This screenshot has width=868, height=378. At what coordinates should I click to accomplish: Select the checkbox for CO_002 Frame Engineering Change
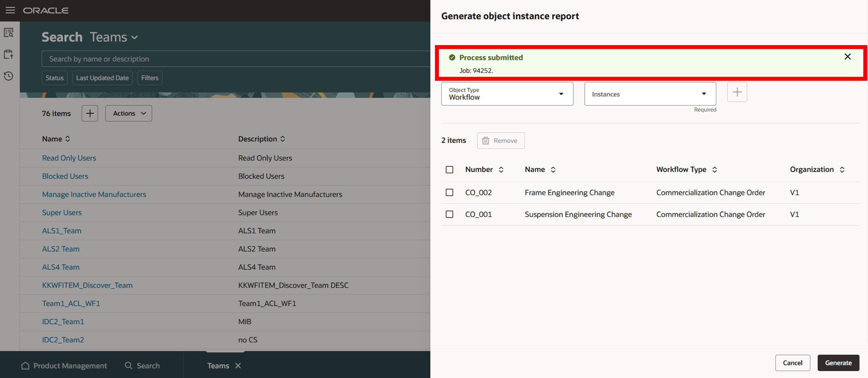point(449,193)
